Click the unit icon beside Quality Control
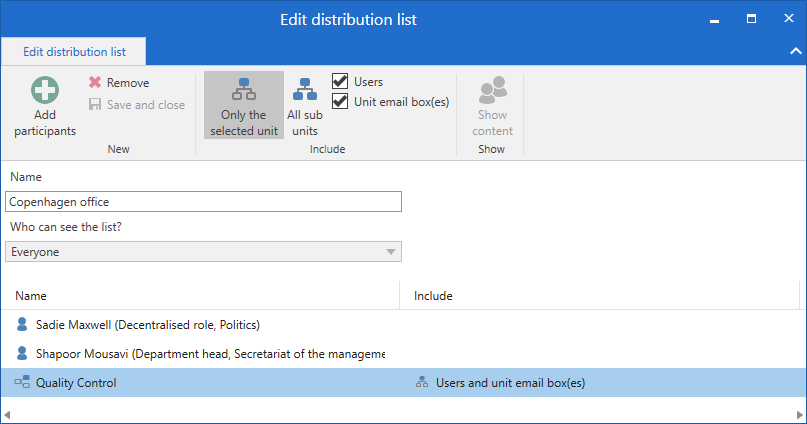 [x=22, y=382]
